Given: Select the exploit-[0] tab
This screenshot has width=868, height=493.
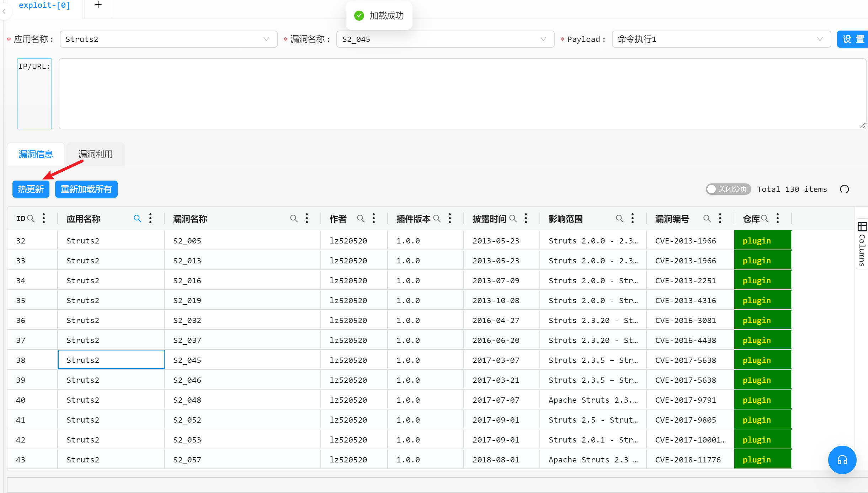Looking at the screenshot, I should pyautogui.click(x=44, y=5).
